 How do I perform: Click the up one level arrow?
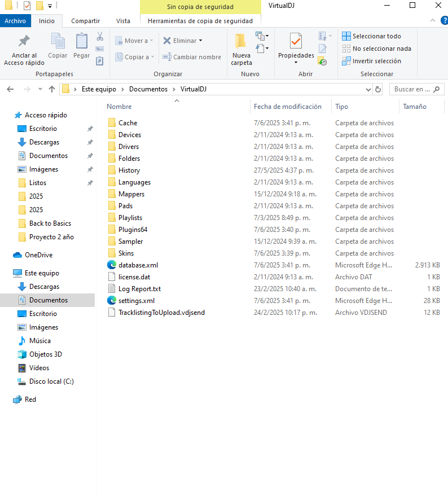coord(52,89)
